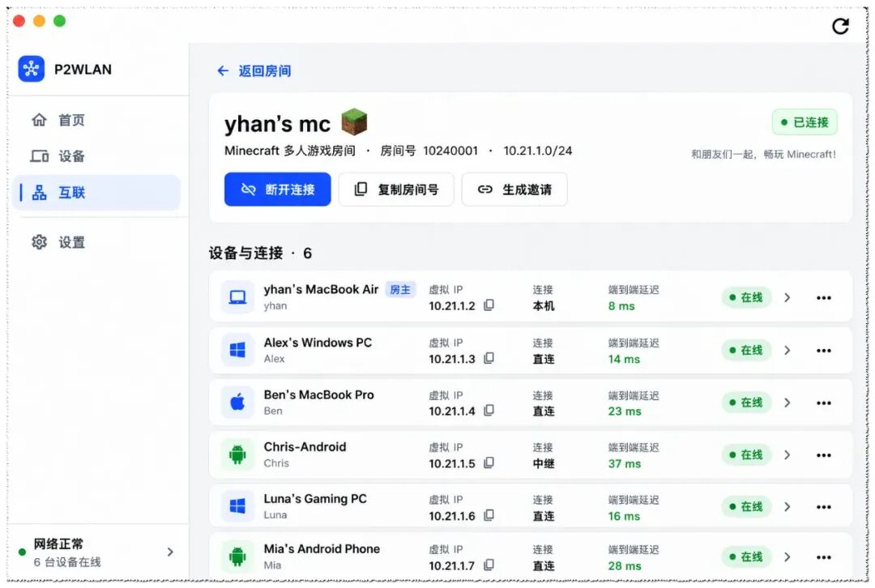Select device name Luna's Gaming PC
The image size is (875, 588).
315,499
